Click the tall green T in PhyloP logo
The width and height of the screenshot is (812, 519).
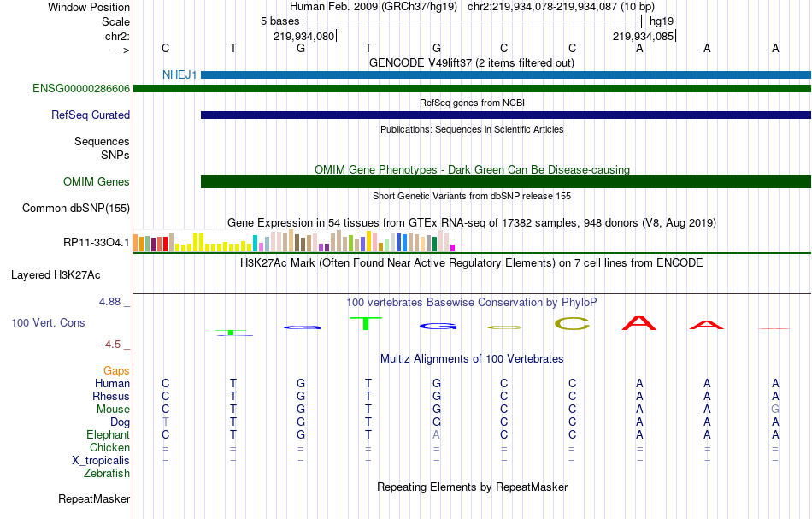coord(366,323)
